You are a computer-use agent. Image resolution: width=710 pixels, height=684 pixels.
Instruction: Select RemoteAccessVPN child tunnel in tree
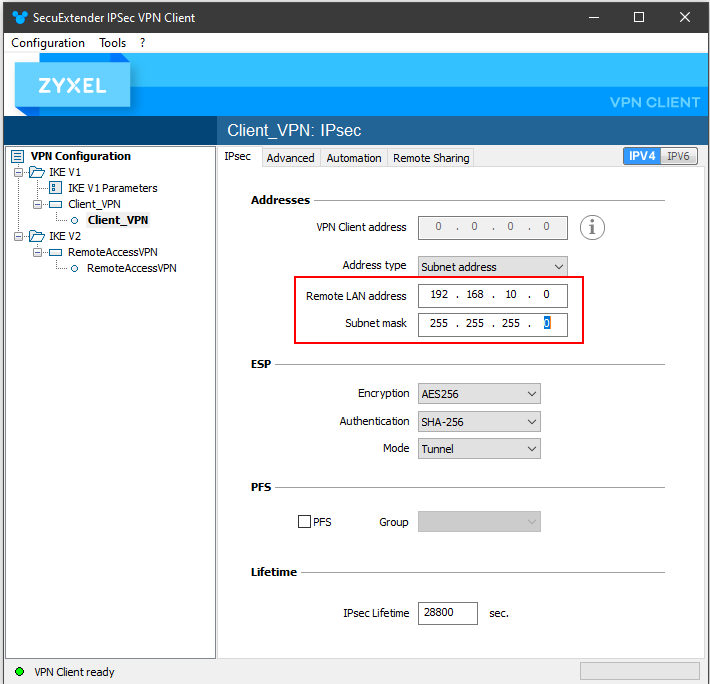tap(131, 268)
